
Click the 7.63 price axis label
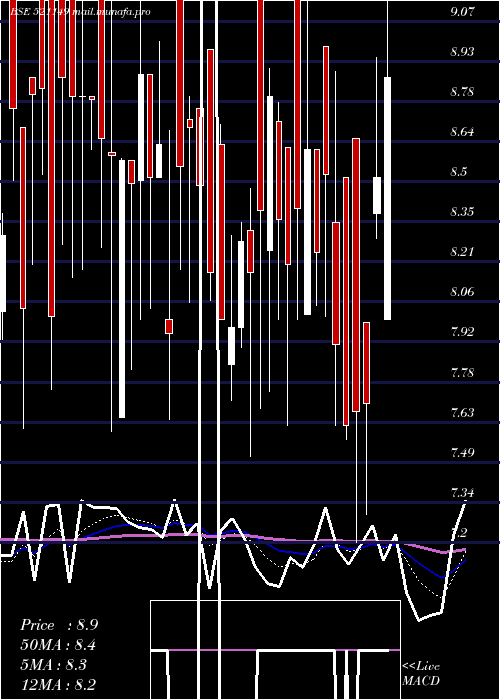pyautogui.click(x=462, y=412)
